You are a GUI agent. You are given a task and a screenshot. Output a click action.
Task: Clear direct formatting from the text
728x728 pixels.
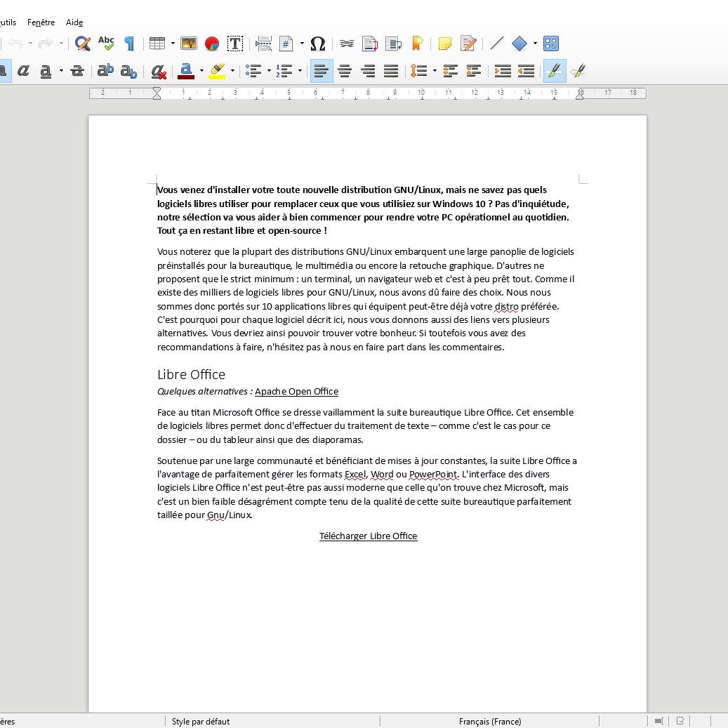pos(159,71)
